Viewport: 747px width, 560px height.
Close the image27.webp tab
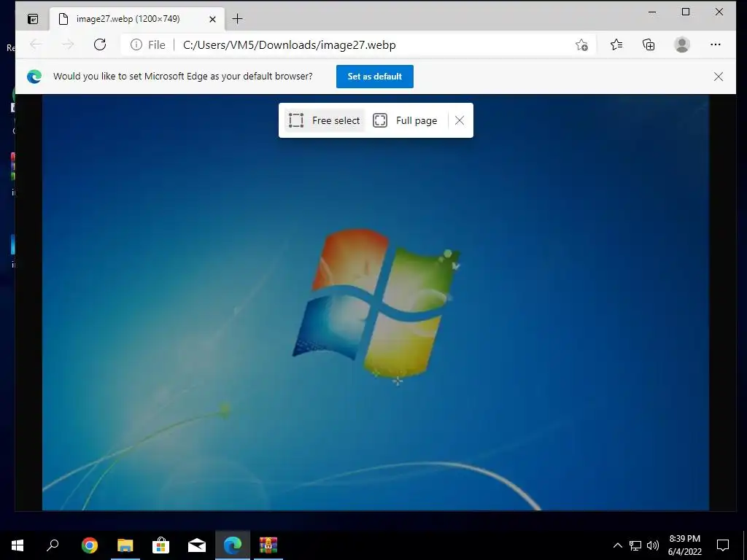click(212, 19)
